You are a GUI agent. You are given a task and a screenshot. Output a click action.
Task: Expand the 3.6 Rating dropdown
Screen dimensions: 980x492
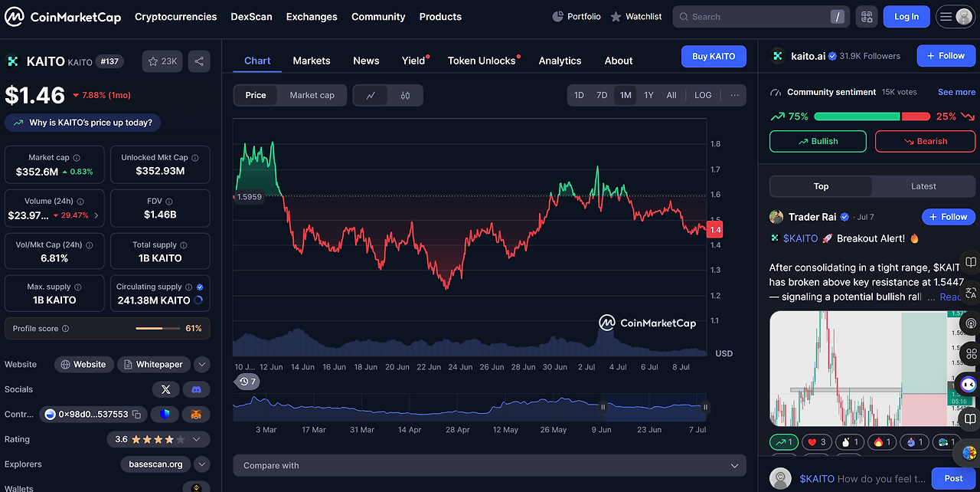point(158,439)
